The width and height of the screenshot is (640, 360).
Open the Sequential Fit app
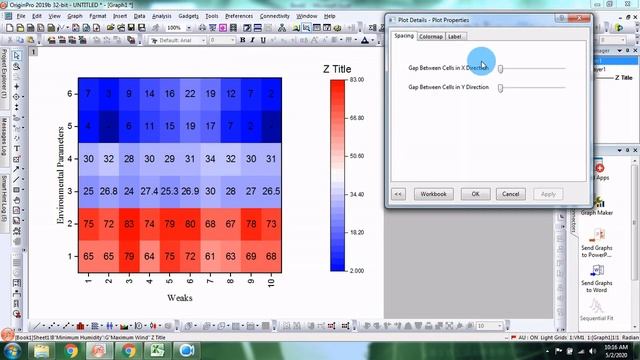596,310
